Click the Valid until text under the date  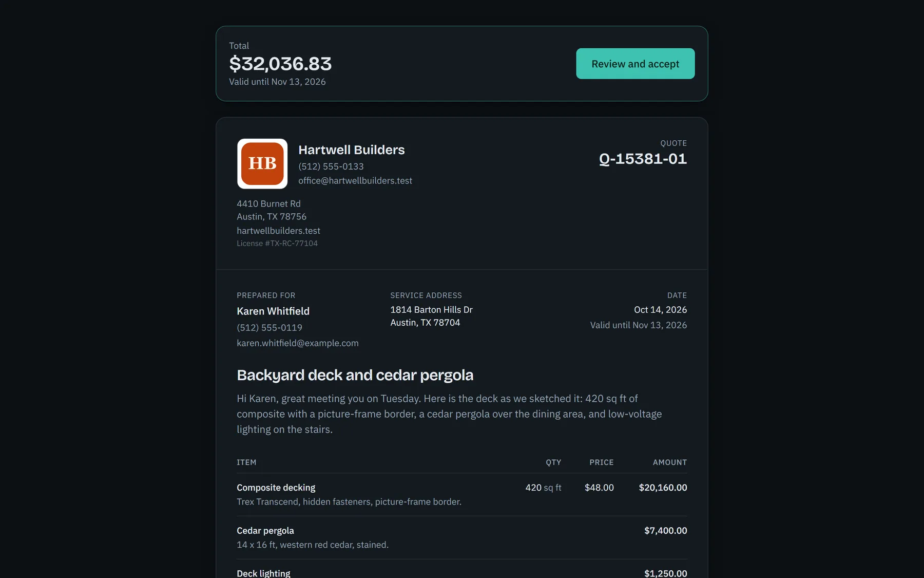pyautogui.click(x=638, y=325)
